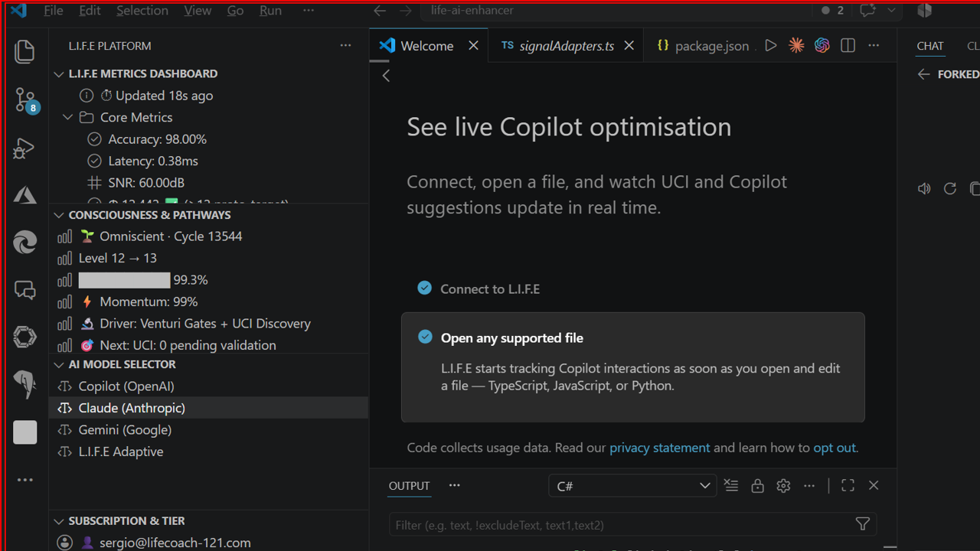Open L.I.F.E Platform views and more actions
The width and height of the screenshot is (980, 551).
(345, 46)
